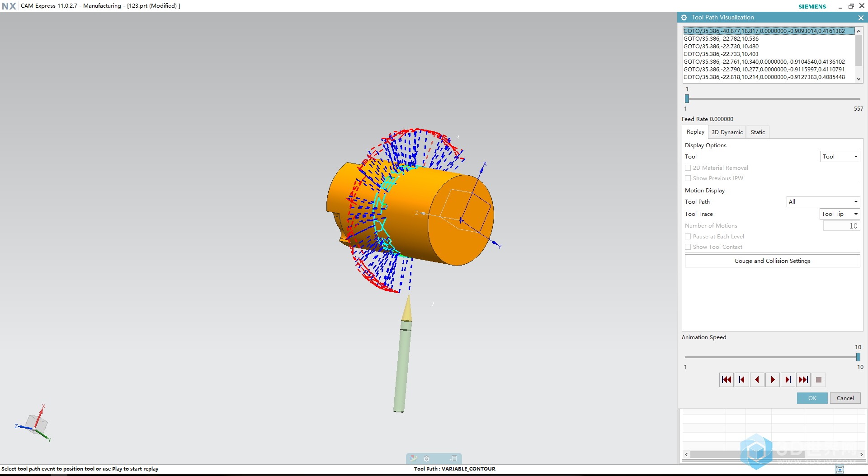Click the NX application logo

(x=9, y=6)
